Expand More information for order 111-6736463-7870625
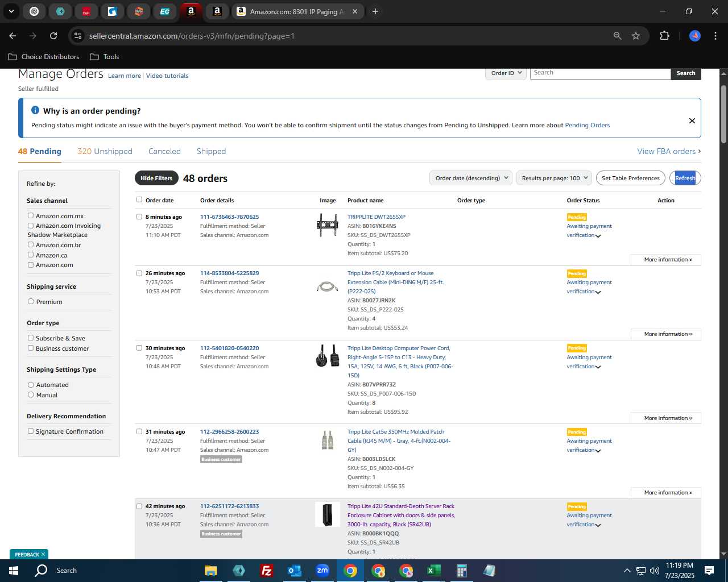728x582 pixels. point(666,260)
